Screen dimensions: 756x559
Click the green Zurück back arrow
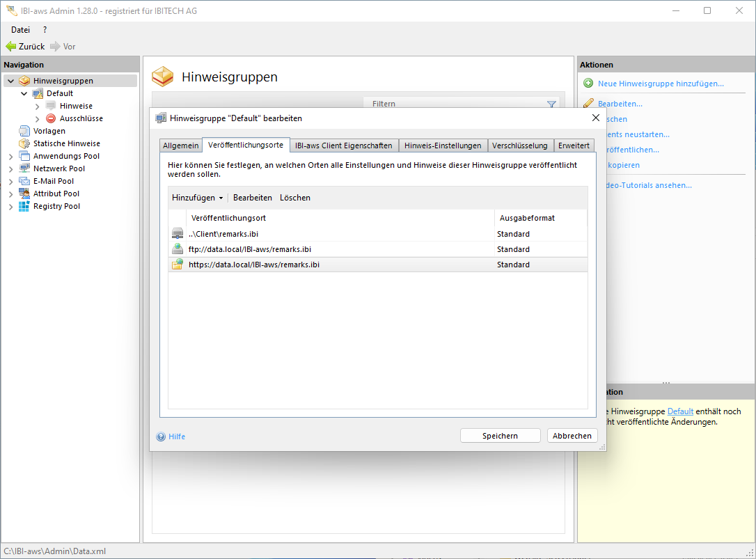10,47
